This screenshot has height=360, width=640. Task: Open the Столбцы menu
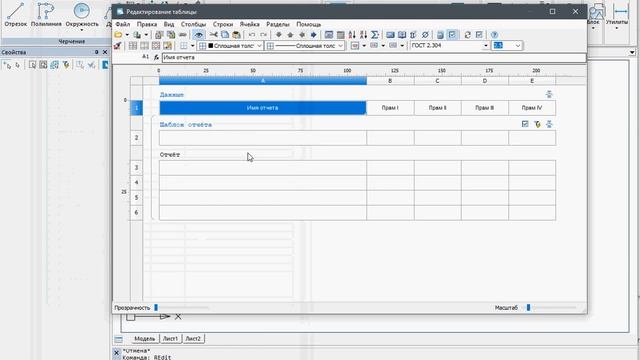tap(193, 24)
